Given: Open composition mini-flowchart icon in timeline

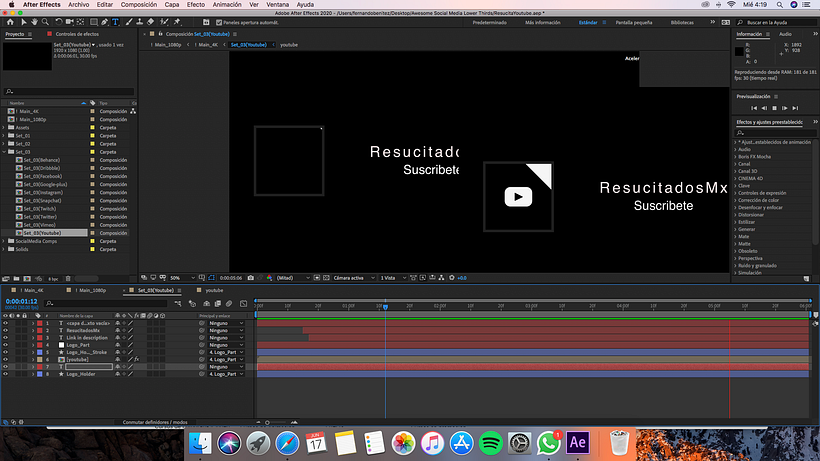Looking at the screenshot, I should pyautogui.click(x=178, y=304).
